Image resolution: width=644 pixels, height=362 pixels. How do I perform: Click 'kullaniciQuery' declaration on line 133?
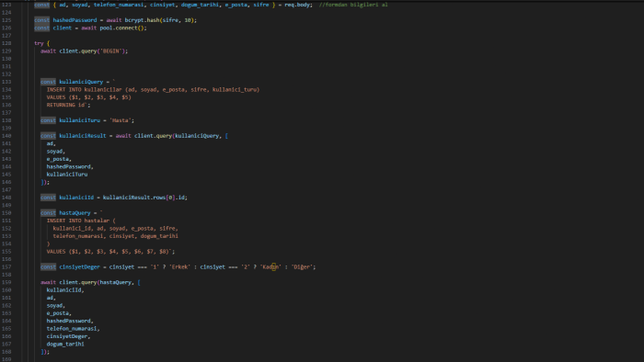click(x=81, y=82)
